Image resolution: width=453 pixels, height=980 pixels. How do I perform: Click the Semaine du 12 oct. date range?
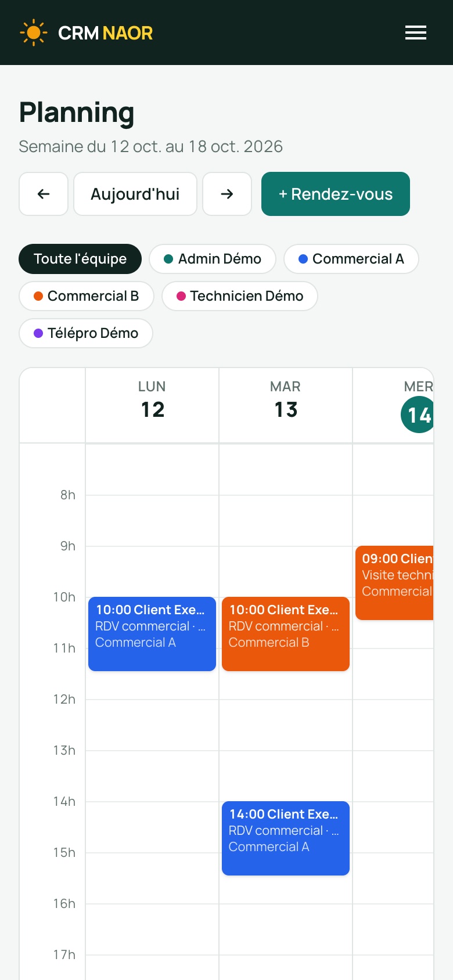[x=151, y=146]
